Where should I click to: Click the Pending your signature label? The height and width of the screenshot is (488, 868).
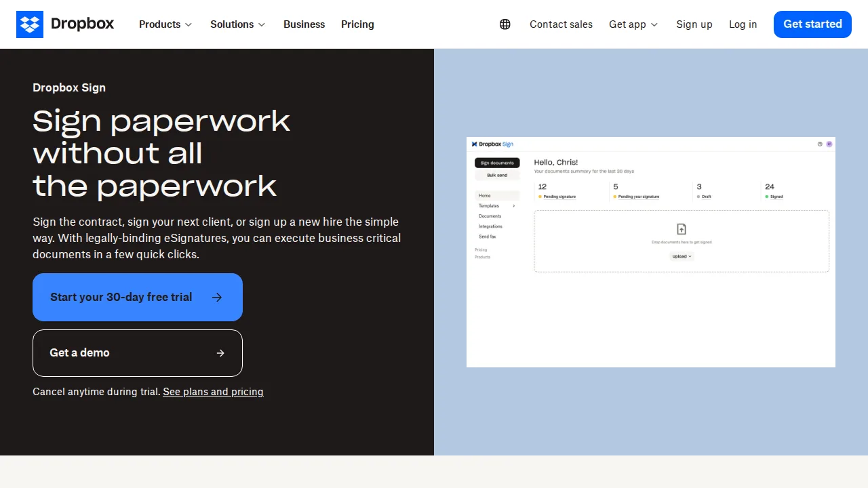tap(639, 197)
